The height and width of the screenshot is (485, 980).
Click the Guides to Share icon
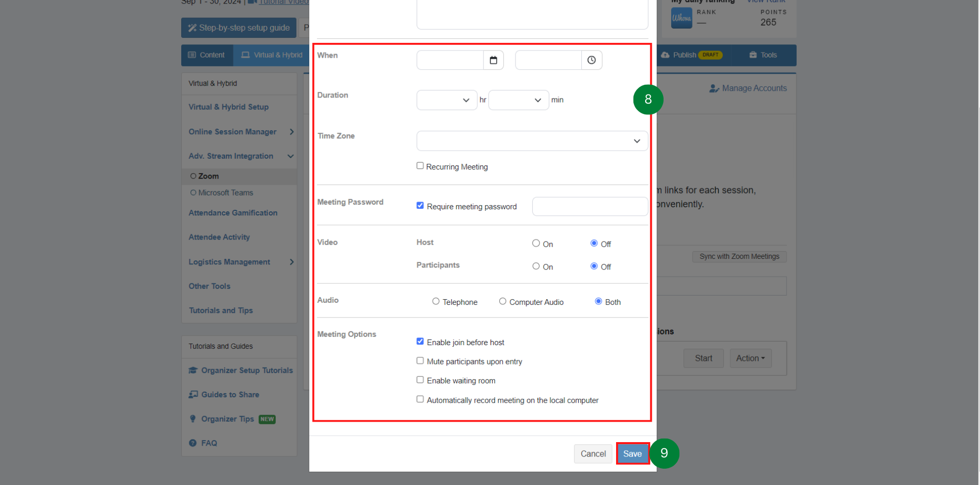(x=193, y=395)
